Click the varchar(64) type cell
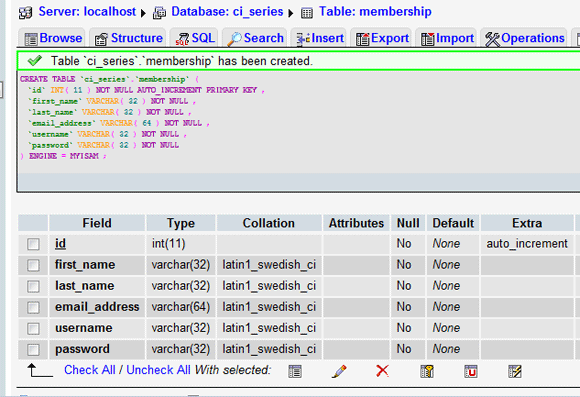 181,307
